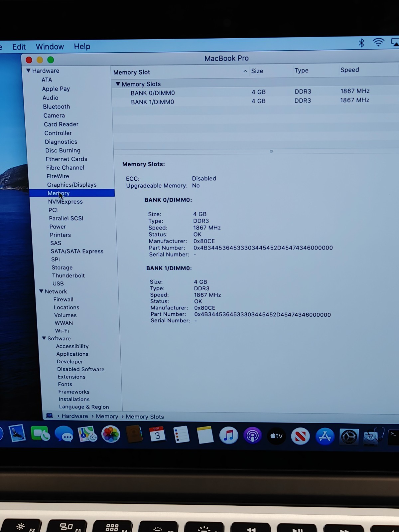Select Power in the sidebar
This screenshot has width=399, height=532.
pyautogui.click(x=58, y=227)
